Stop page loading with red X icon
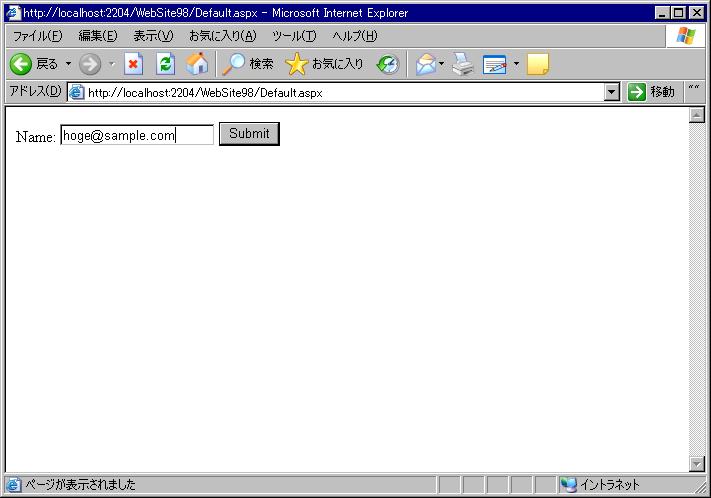This screenshot has width=711, height=498. click(x=133, y=64)
